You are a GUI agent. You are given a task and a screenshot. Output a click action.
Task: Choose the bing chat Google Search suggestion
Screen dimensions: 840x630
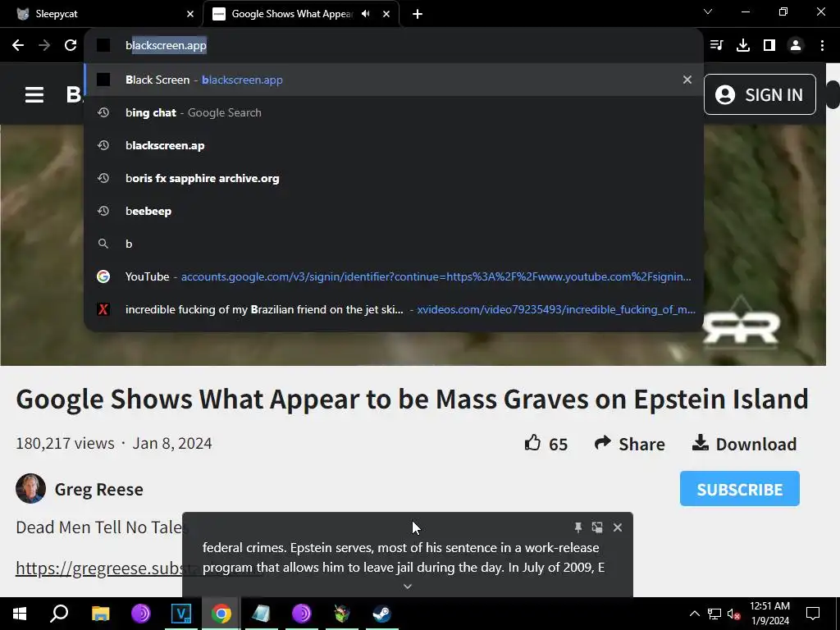pyautogui.click(x=394, y=112)
